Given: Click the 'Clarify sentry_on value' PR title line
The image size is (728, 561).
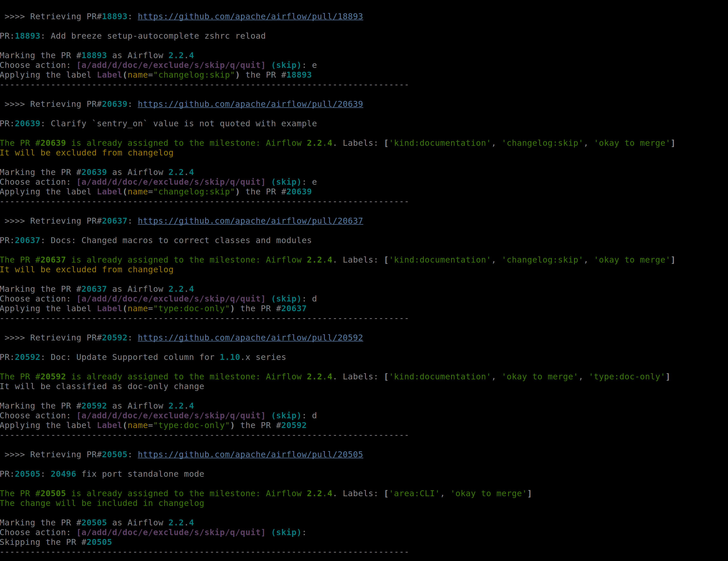Looking at the screenshot, I should click(x=183, y=124).
